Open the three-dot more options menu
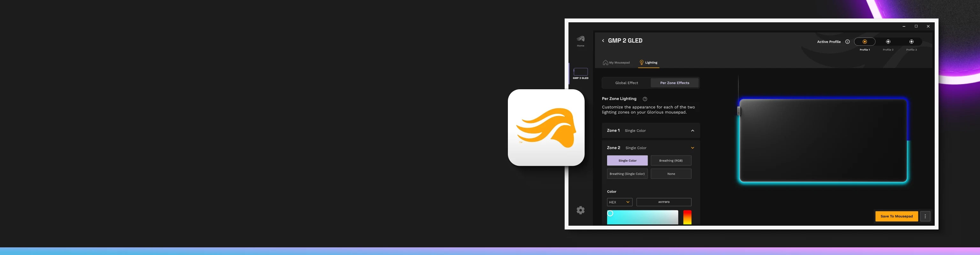The image size is (980, 255). coord(925,216)
